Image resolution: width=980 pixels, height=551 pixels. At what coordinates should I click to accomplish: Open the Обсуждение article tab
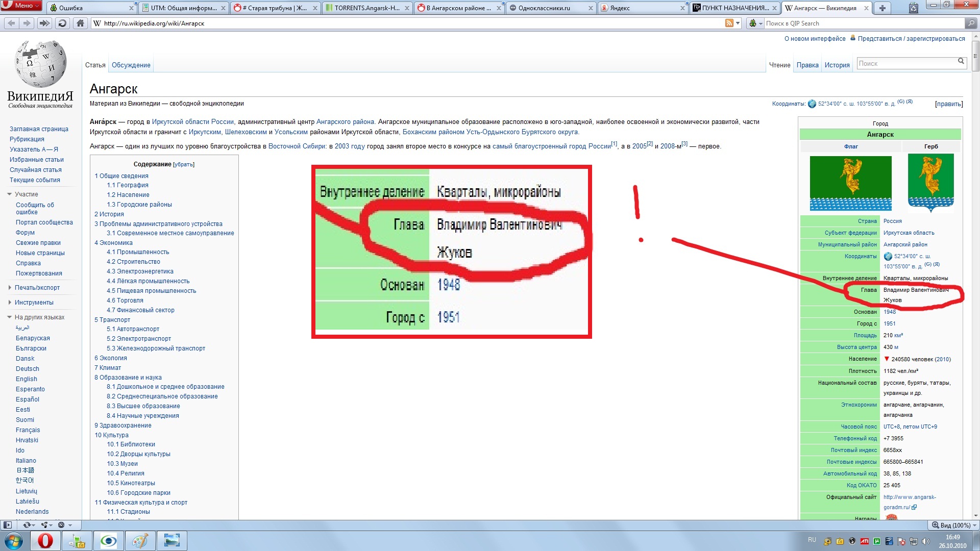click(131, 65)
